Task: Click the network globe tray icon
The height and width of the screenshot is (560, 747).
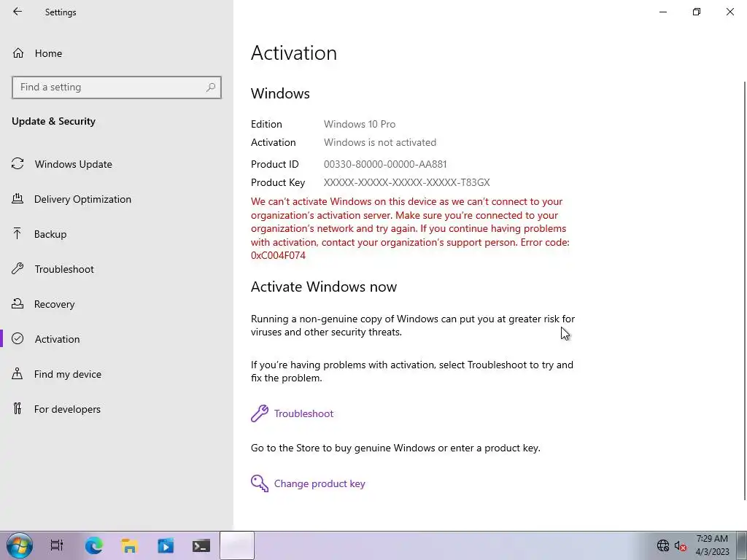Action: (x=662, y=545)
